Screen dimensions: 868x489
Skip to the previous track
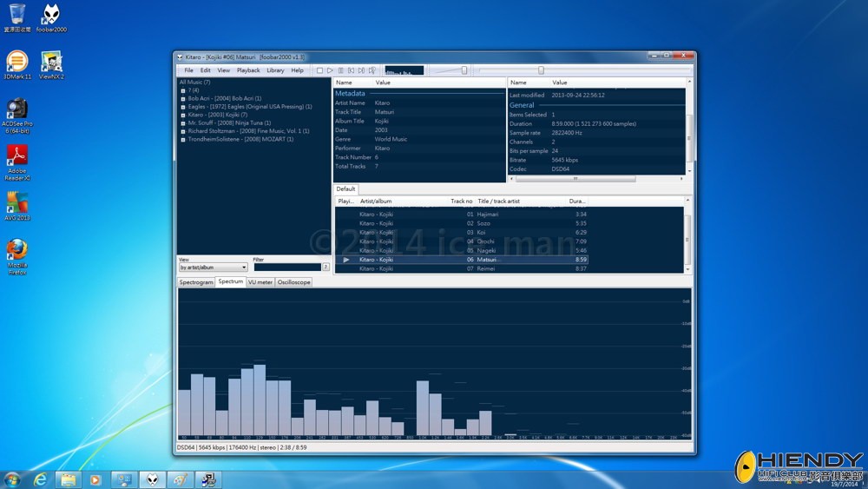click(351, 70)
